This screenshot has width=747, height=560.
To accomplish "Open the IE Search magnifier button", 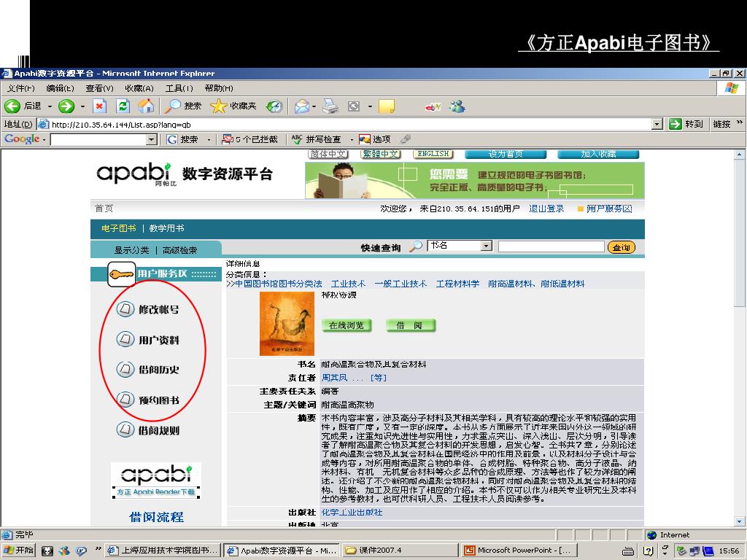I will pos(172,106).
